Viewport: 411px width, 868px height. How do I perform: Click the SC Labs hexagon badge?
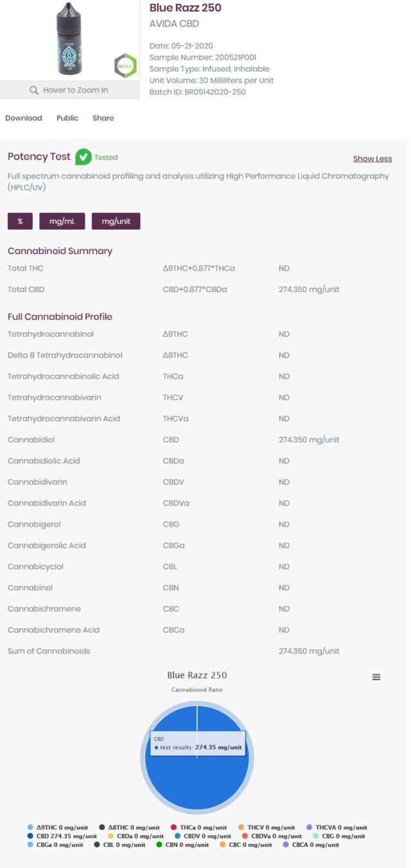(125, 65)
